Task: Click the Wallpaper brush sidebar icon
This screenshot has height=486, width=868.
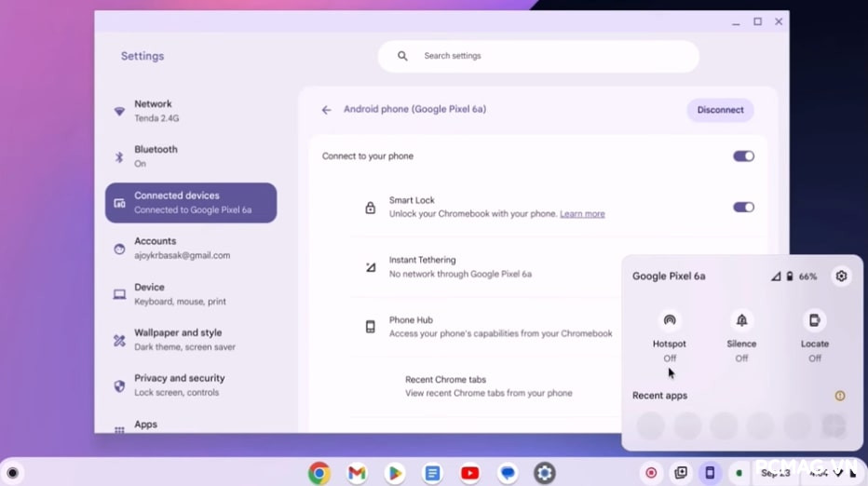Action: click(119, 341)
